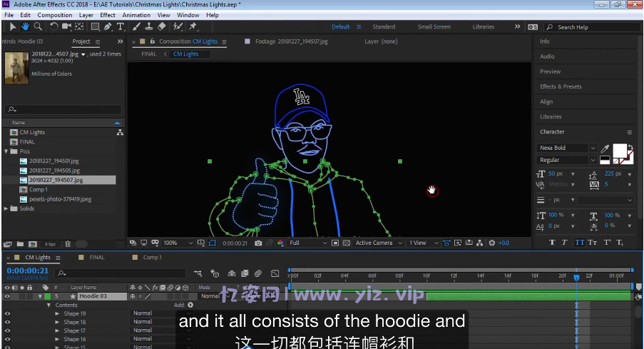Select the Selection (arrow) tool
The image size is (644, 349).
(13, 26)
